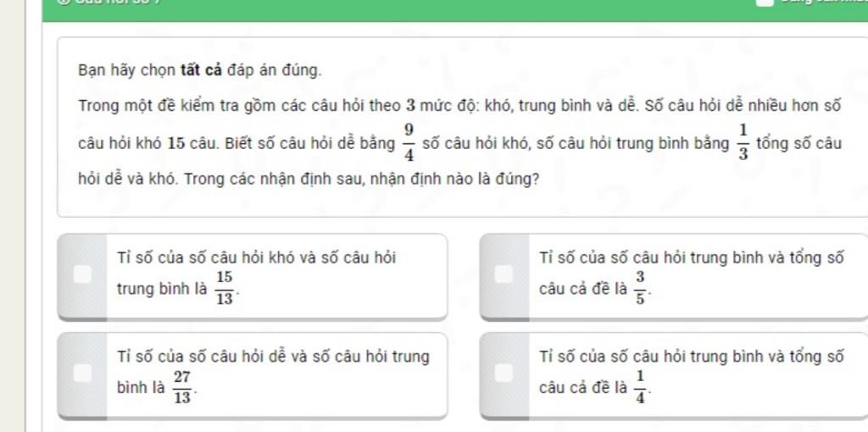Click the fraction 15/13 in the first answer
Viewport: 868px width, 432px height.
tap(225, 289)
